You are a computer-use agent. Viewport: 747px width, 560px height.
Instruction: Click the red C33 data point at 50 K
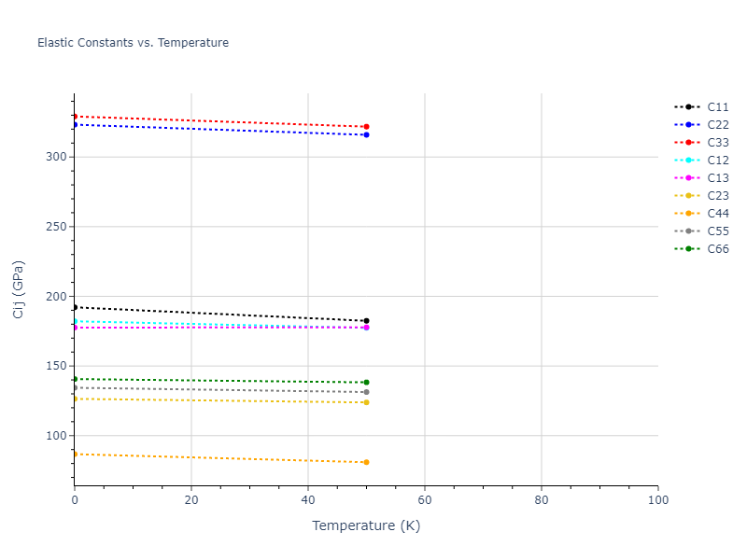click(x=366, y=127)
